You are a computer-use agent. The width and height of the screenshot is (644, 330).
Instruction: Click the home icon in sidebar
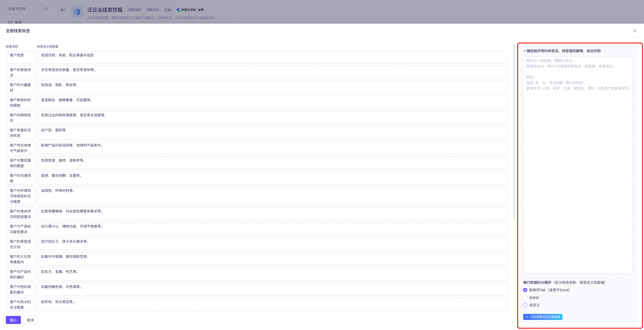[10, 22]
